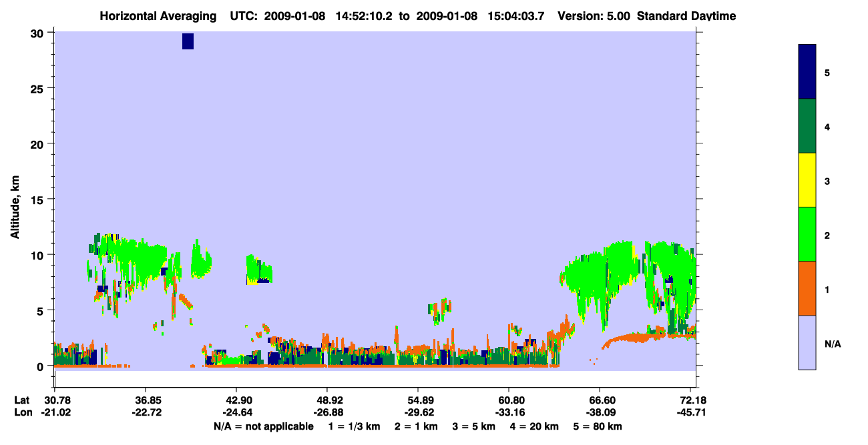Click the dark blue colorbar segment labeled 5
Screen dimensions: 868x445
tap(807, 71)
